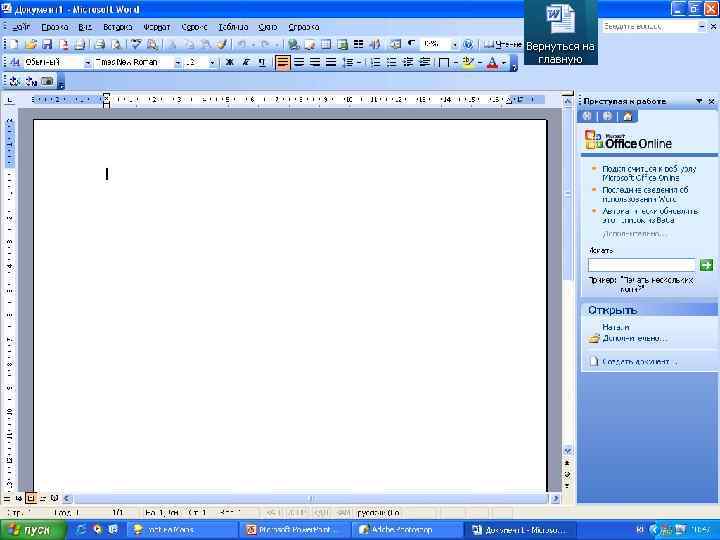Toggle the bulleted list button

pos(391,62)
